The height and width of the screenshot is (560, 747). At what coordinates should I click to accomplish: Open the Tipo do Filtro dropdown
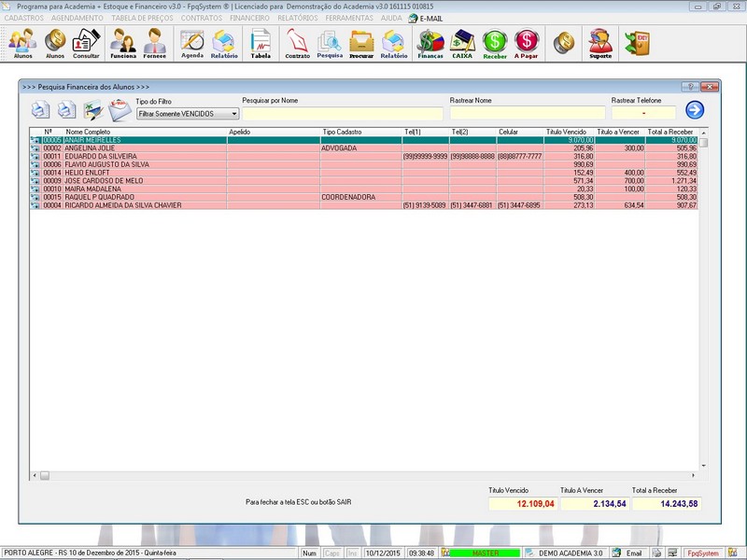pyautogui.click(x=188, y=114)
